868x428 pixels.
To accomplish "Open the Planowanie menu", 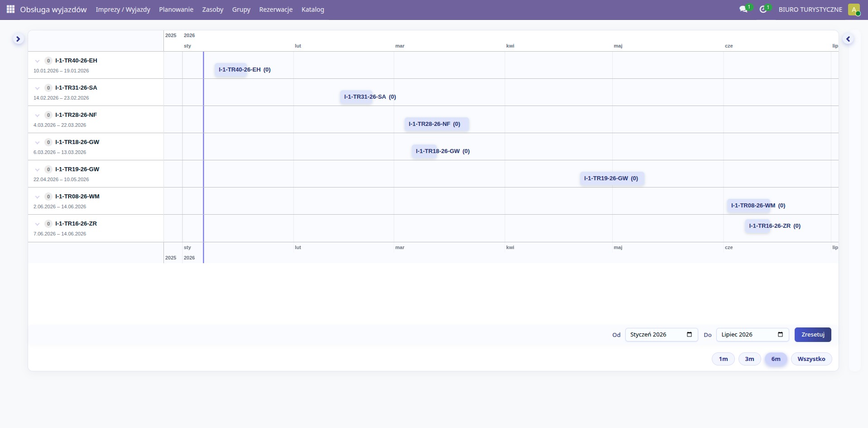I will [176, 10].
